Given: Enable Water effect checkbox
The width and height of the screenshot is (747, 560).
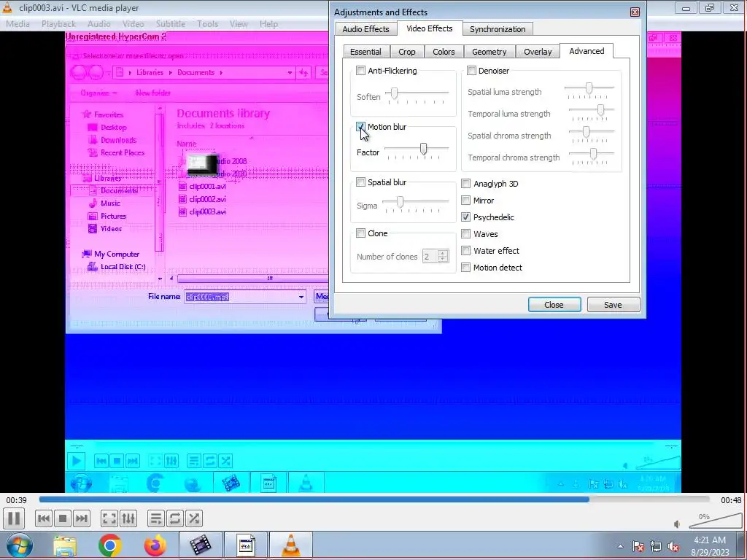Looking at the screenshot, I should point(466,251).
